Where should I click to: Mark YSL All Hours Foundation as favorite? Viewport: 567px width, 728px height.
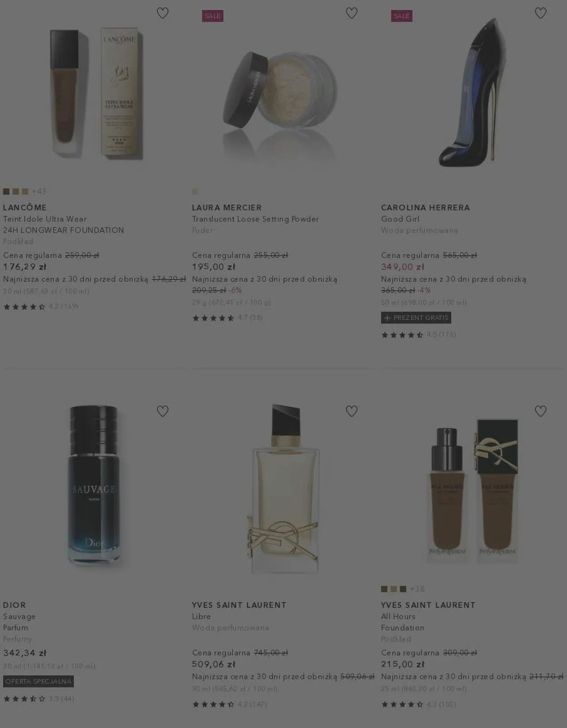(x=540, y=411)
